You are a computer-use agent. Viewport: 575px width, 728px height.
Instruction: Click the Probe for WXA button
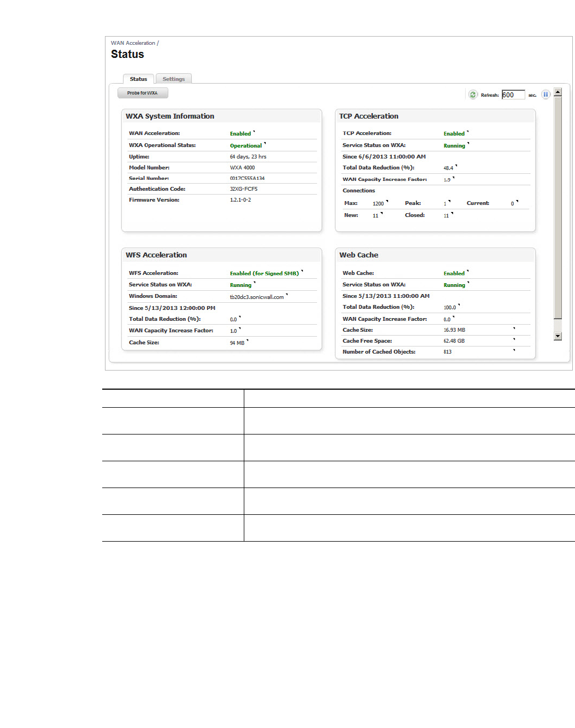(143, 93)
